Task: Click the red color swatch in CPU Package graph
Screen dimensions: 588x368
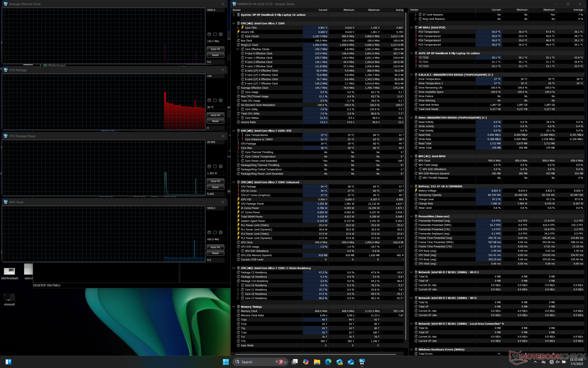Action: [x=209, y=101]
